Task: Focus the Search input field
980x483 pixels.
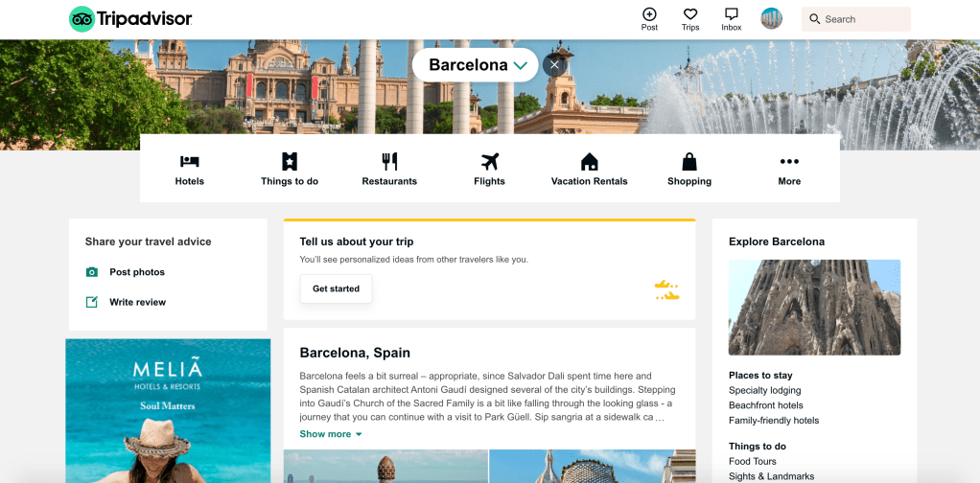Action: [x=856, y=19]
